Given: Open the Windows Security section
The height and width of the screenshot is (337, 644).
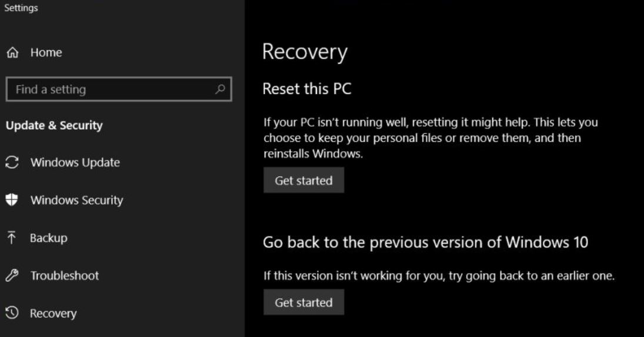Looking at the screenshot, I should [77, 201].
